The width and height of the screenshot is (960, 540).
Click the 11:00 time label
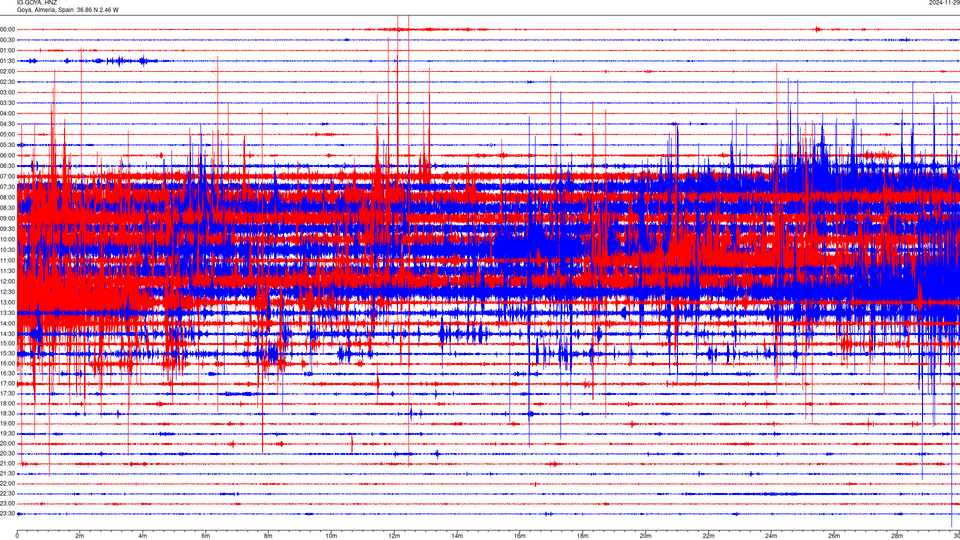click(x=8, y=260)
